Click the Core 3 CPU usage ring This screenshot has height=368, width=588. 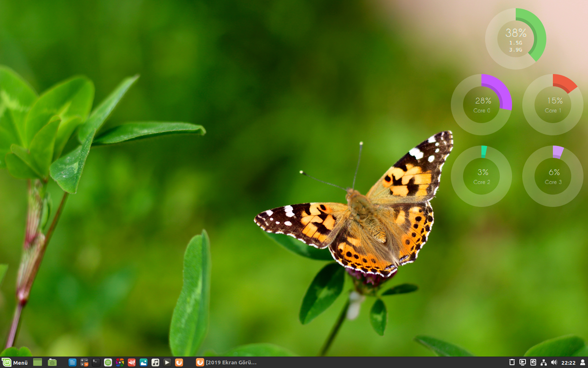pyautogui.click(x=553, y=176)
